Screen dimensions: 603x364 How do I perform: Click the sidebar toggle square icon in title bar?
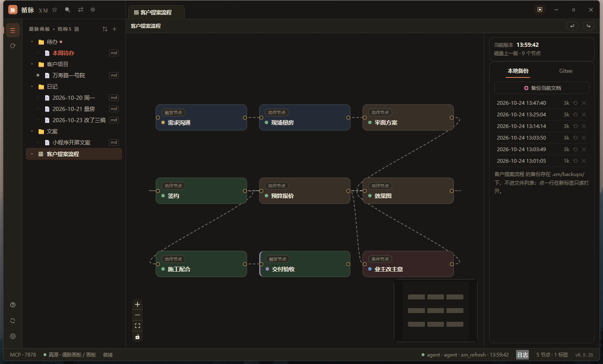[540, 10]
